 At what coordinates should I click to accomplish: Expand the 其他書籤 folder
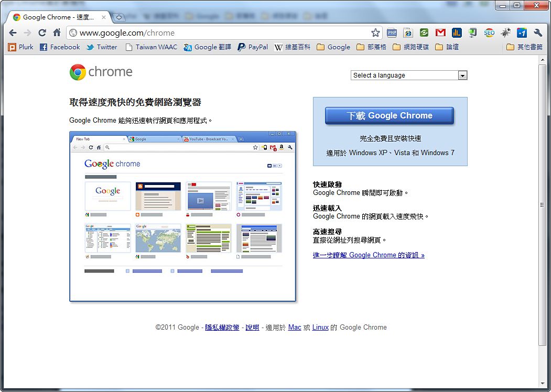[525, 47]
